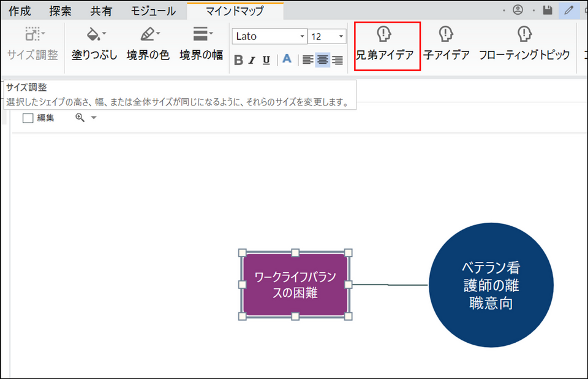Align text to the right
The height and width of the screenshot is (379, 588).
click(x=337, y=60)
